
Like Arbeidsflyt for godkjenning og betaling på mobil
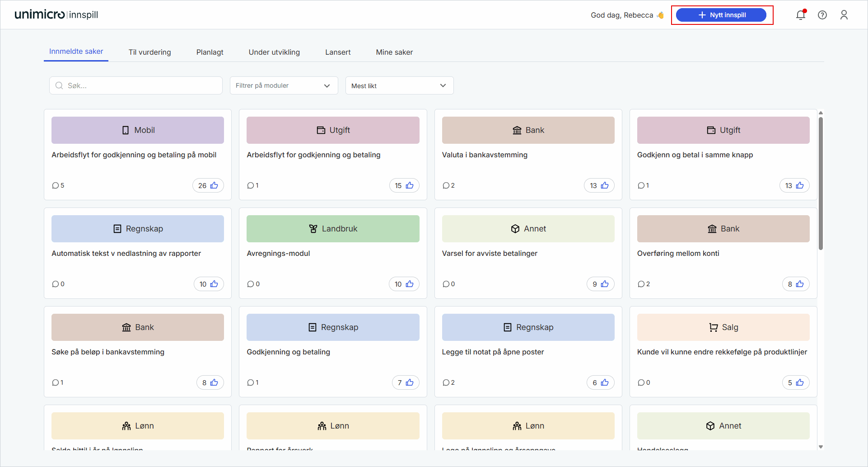tap(214, 185)
